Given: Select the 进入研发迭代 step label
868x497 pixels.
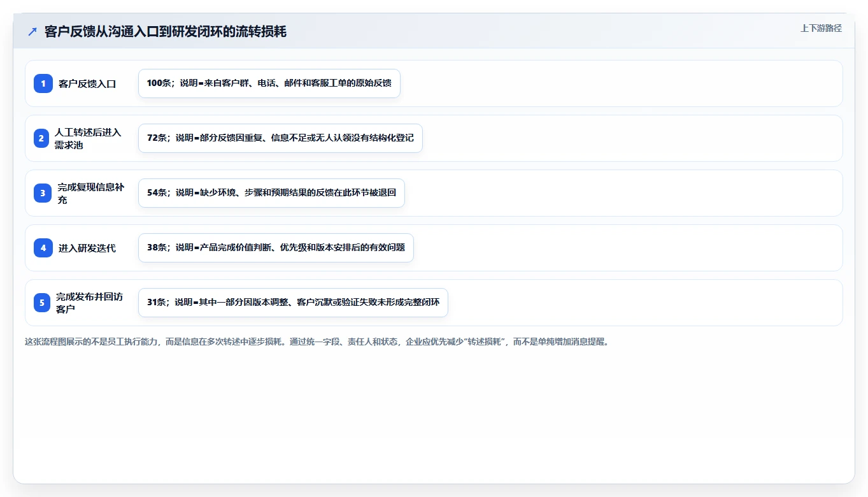Looking at the screenshot, I should (87, 248).
